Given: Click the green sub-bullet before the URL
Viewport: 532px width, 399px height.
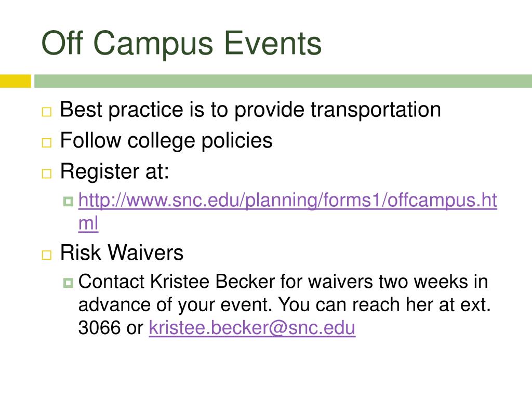Looking at the screenshot, I should pos(68,202).
